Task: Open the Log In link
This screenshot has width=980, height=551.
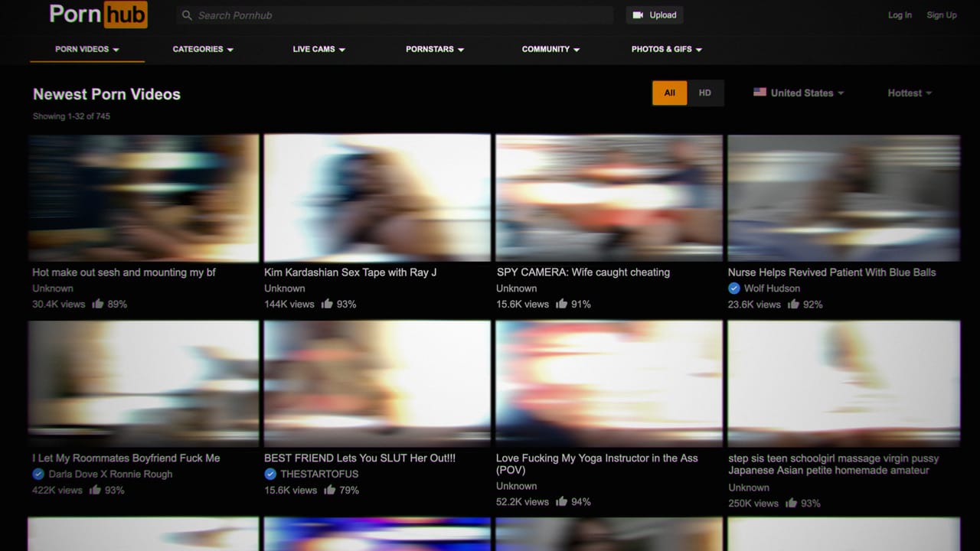Action: tap(900, 15)
